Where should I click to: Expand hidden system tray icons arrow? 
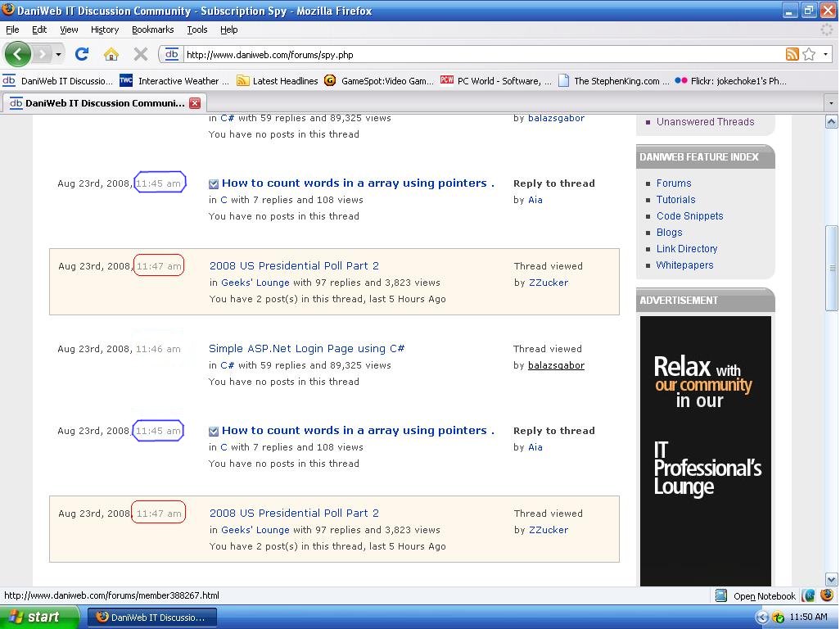[761, 618]
